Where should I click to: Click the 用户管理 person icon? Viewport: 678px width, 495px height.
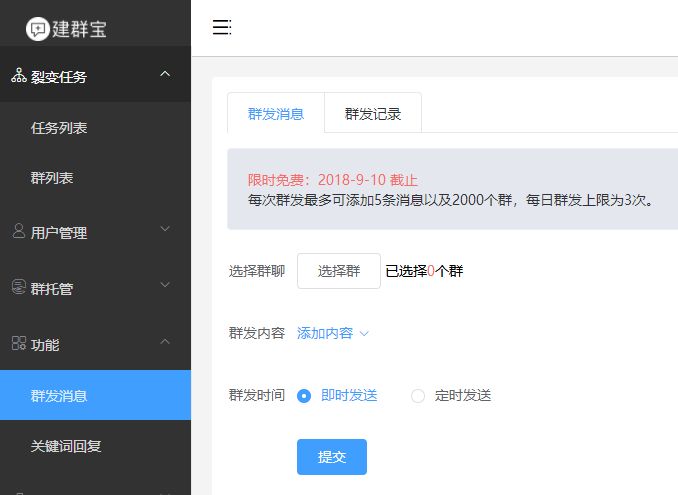[19, 231]
